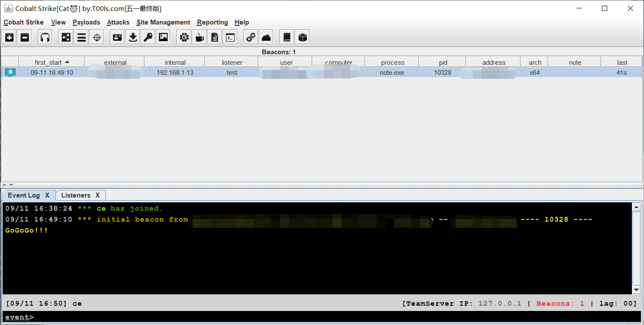Click the Windows monitor icon in beacon row

[10, 72]
